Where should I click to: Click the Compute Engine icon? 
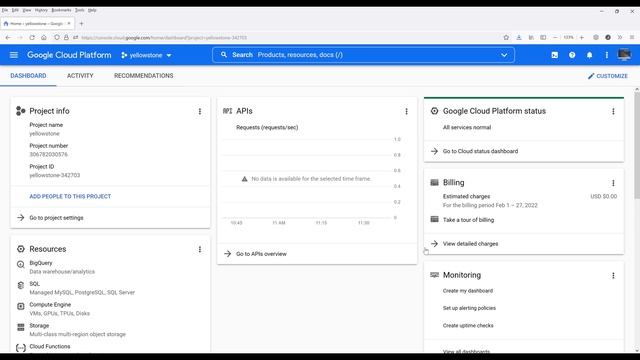click(20, 306)
